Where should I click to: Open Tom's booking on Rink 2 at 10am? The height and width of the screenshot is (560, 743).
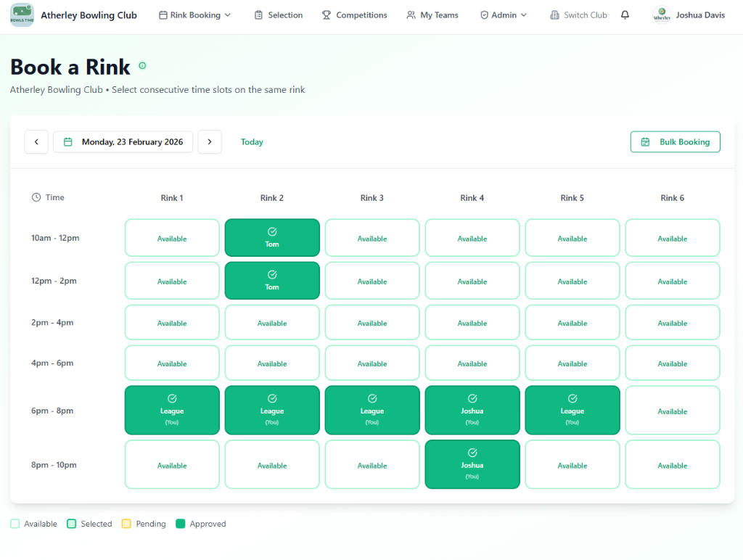(x=272, y=238)
